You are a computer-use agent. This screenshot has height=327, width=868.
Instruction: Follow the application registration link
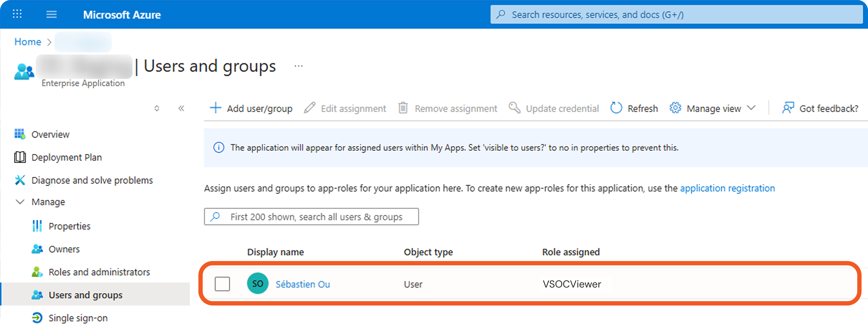coord(727,188)
